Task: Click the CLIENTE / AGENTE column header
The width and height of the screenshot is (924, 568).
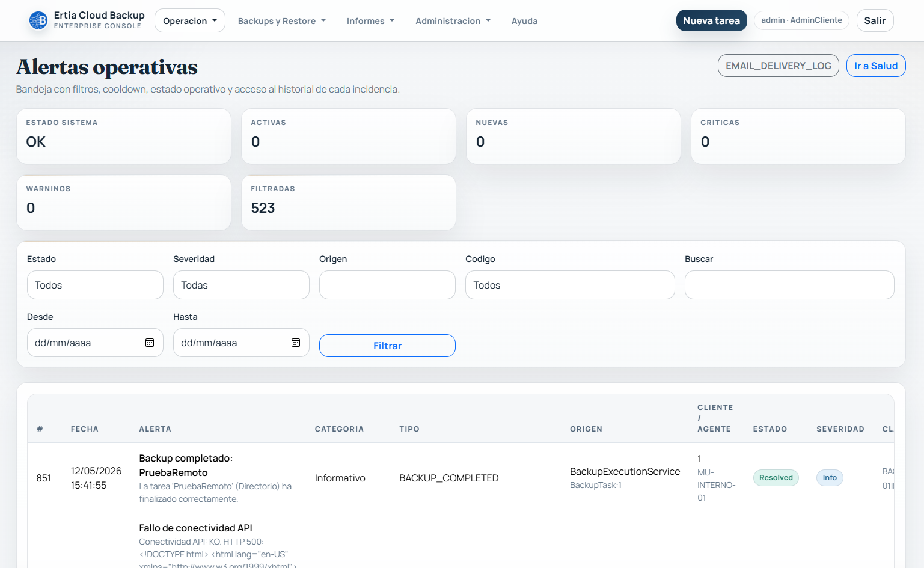Action: point(715,418)
